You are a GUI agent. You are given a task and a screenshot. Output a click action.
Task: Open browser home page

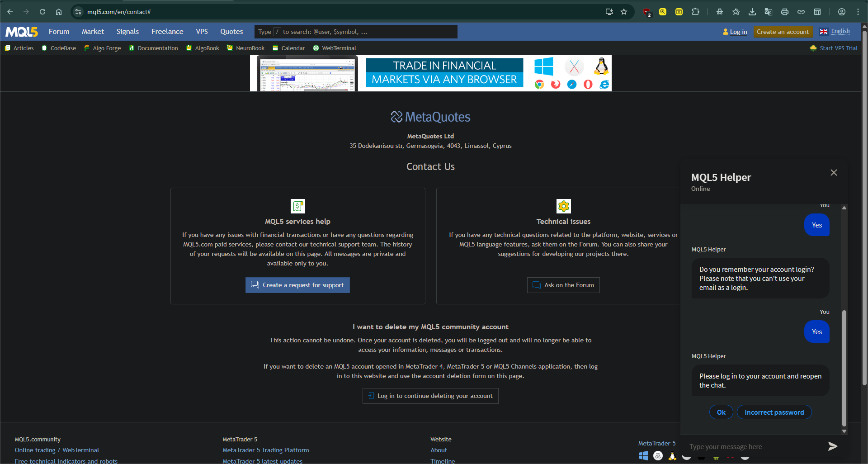click(x=59, y=12)
